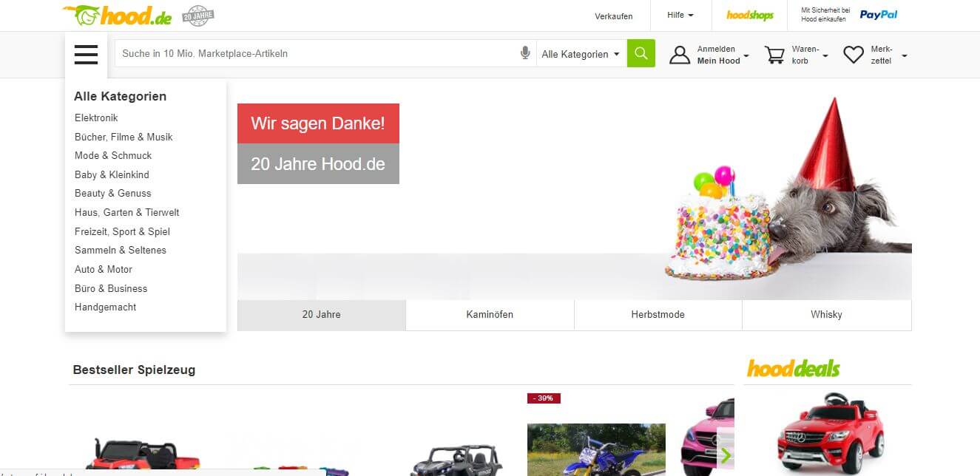Image resolution: width=980 pixels, height=476 pixels.
Task: Click the heart wishlist icon
Action: (854, 55)
